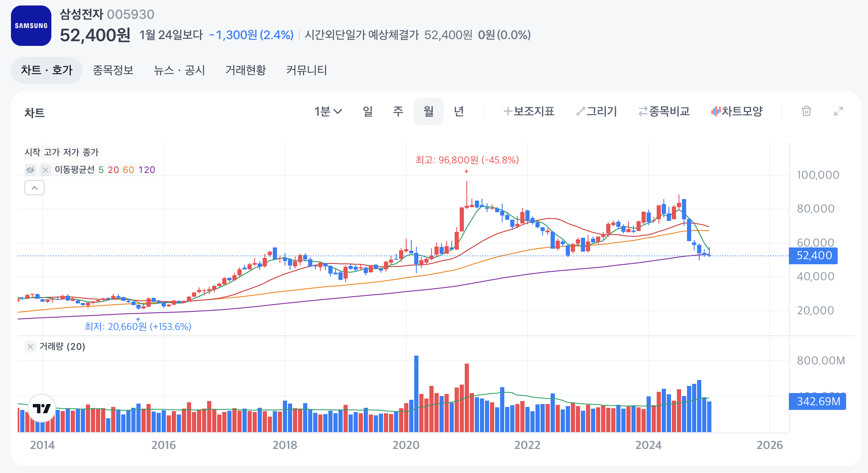Click the 시간외단일가 예상체결가 label
The image size is (868, 473).
coord(362,35)
